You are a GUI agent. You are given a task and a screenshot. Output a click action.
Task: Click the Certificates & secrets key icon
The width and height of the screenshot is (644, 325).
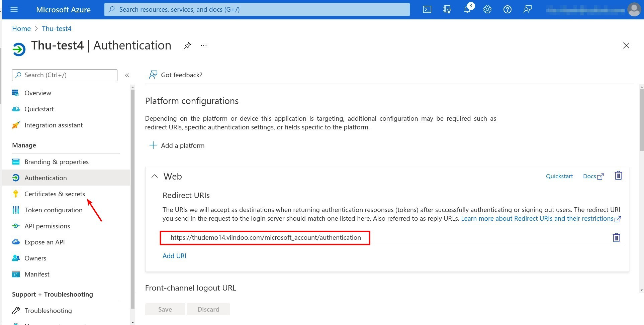tap(16, 194)
